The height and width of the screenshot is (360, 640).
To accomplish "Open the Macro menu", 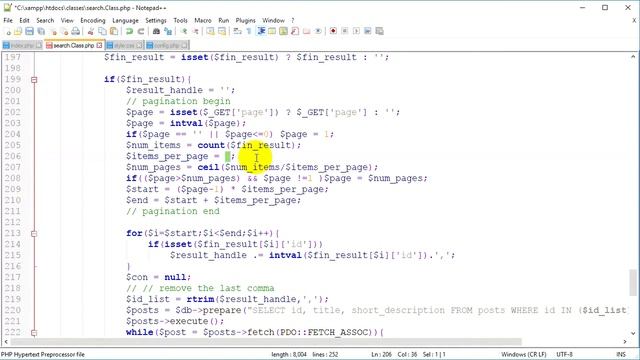I will 203,20.
